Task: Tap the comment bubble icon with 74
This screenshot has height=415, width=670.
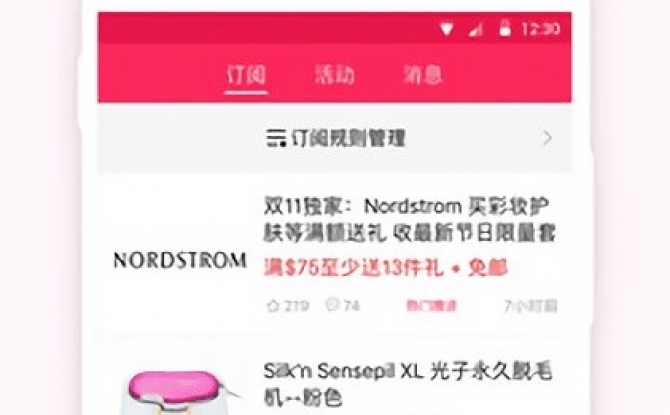Action: 332,305
